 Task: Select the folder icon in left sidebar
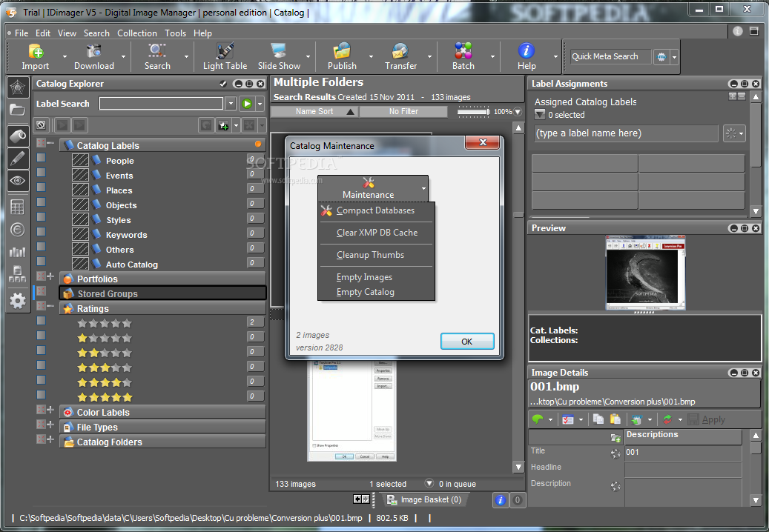pyautogui.click(x=18, y=110)
